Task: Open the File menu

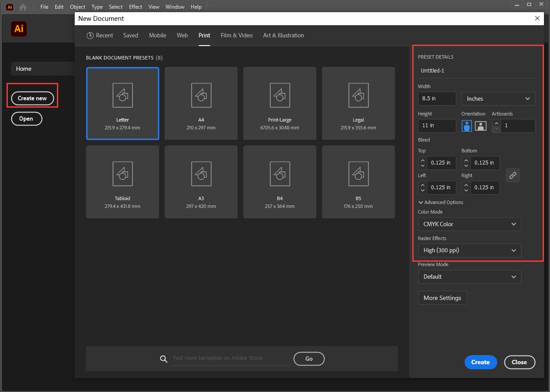Action: pyautogui.click(x=44, y=7)
